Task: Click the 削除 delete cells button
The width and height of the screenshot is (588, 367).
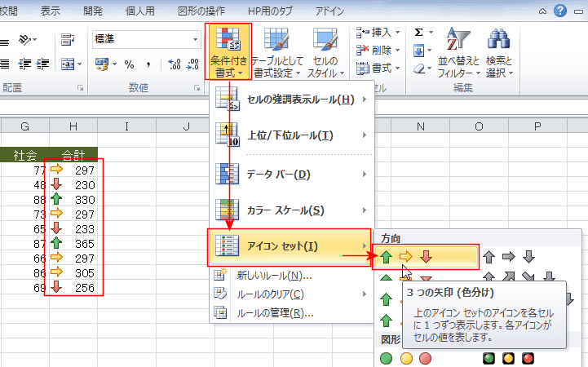Action: point(374,51)
